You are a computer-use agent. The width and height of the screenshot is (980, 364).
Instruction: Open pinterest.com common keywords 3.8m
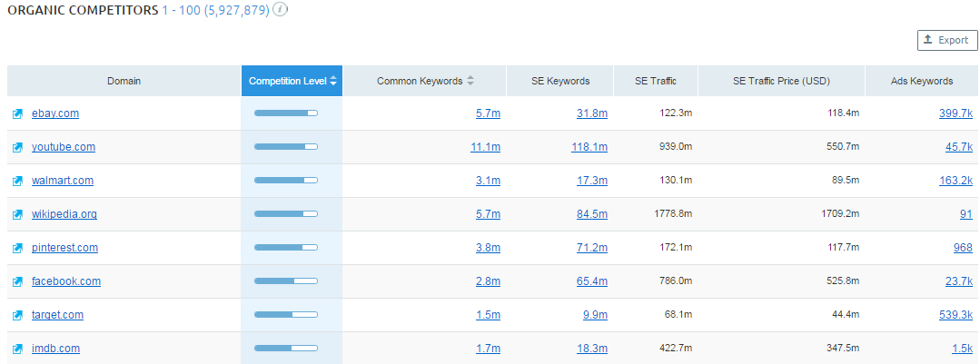coord(488,248)
